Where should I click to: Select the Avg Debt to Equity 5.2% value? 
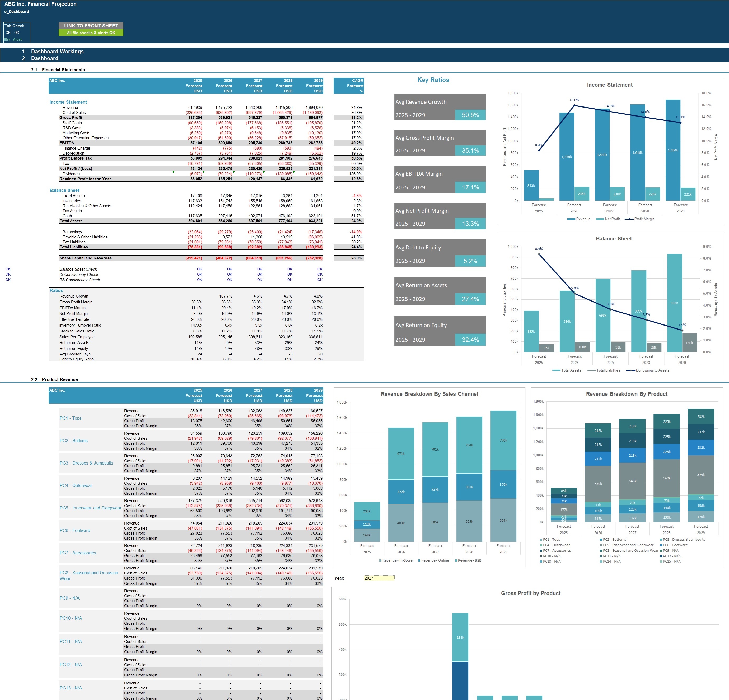coord(470,261)
